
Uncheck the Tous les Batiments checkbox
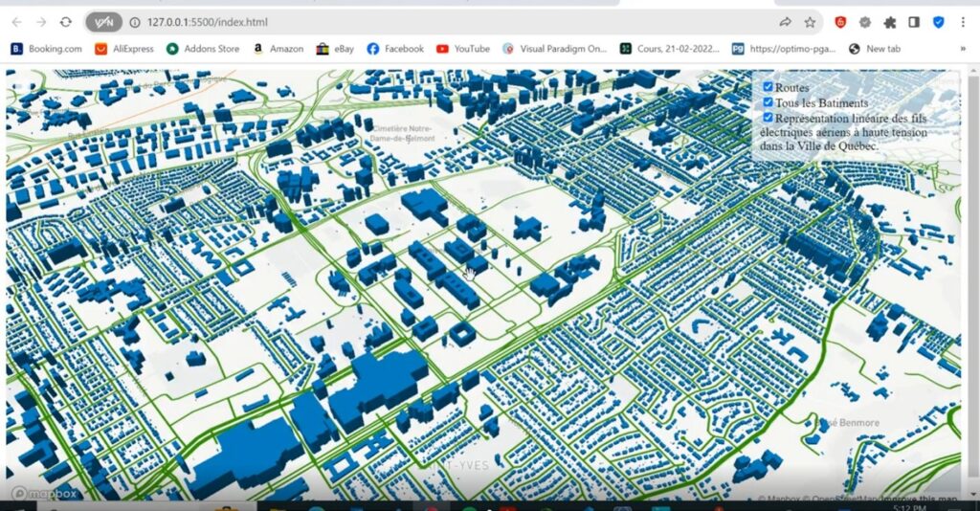[x=768, y=101]
